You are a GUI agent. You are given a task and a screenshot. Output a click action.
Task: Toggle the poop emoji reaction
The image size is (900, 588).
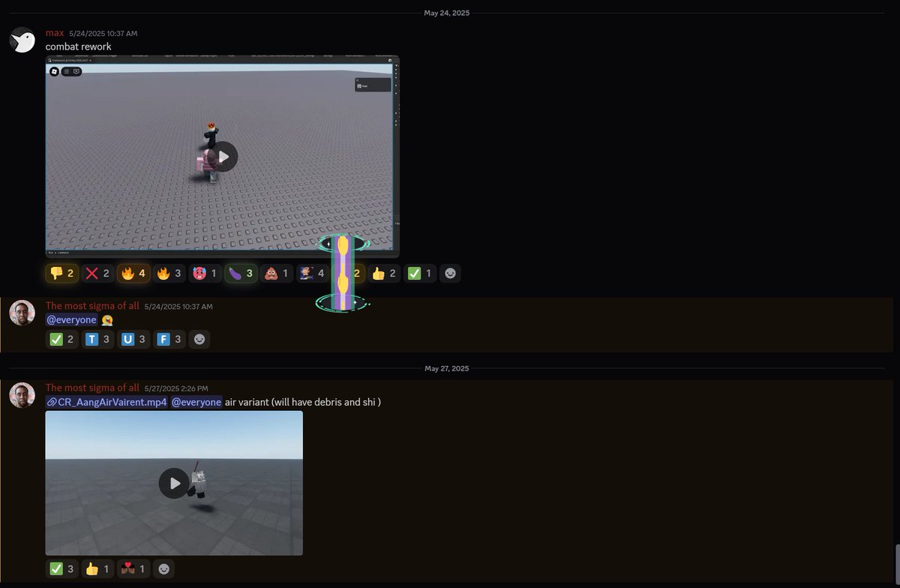276,274
